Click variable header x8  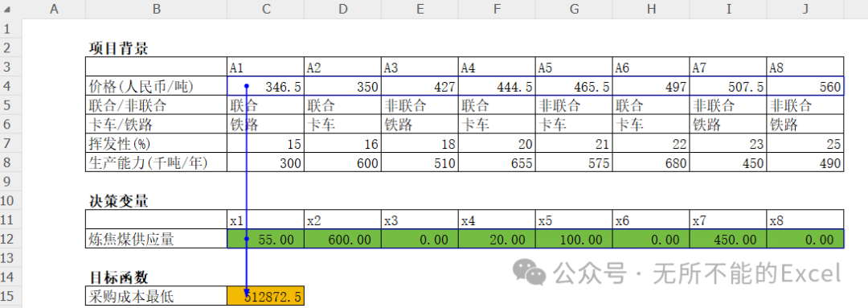[x=805, y=220]
